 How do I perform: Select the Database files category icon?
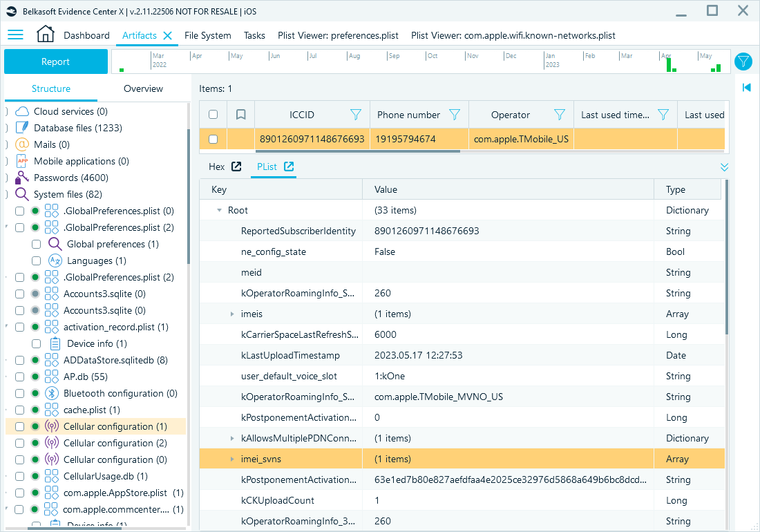click(x=22, y=128)
